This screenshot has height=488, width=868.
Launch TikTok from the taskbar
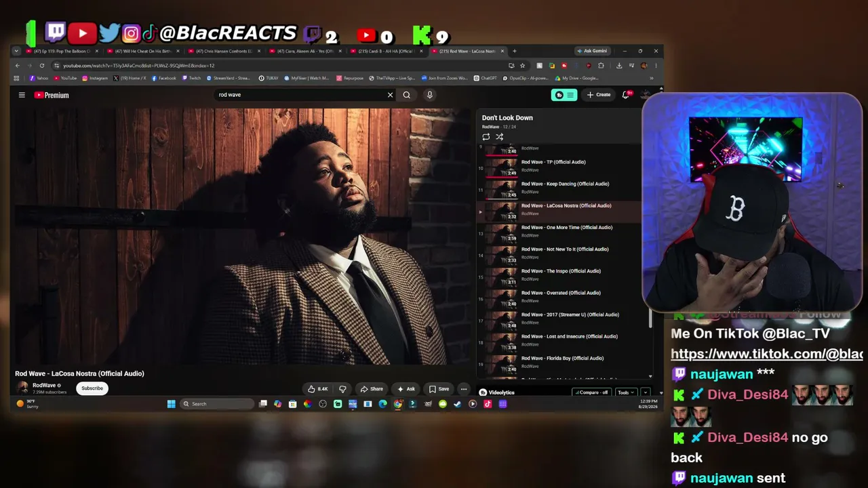click(x=488, y=404)
